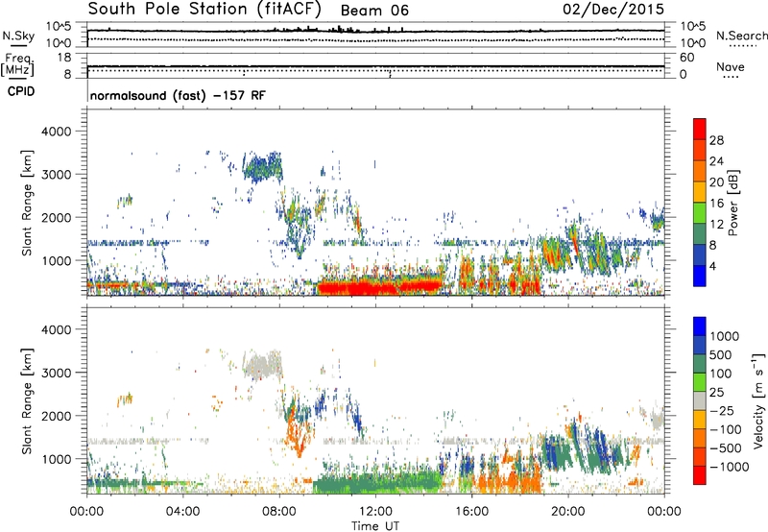Click the orange echo cluster near 17:00 in velocity panel
Image resolution: width=768 pixels, height=532 pixels.
click(507, 480)
